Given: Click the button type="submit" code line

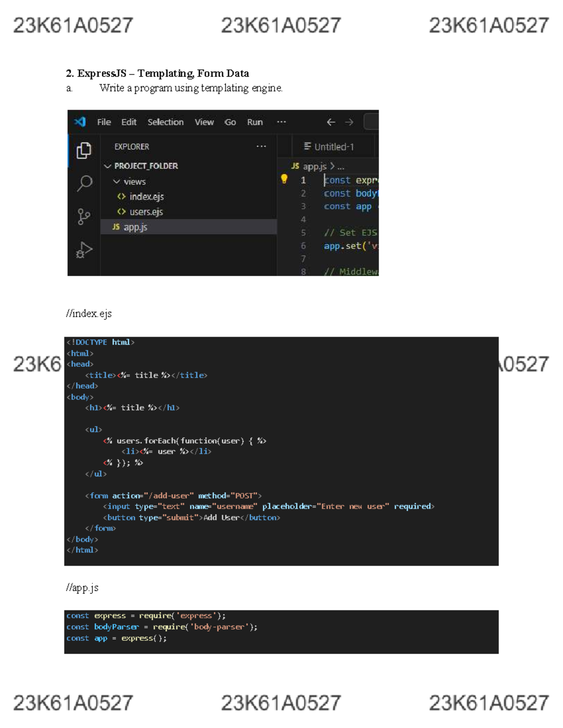Looking at the screenshot, I should [192, 518].
